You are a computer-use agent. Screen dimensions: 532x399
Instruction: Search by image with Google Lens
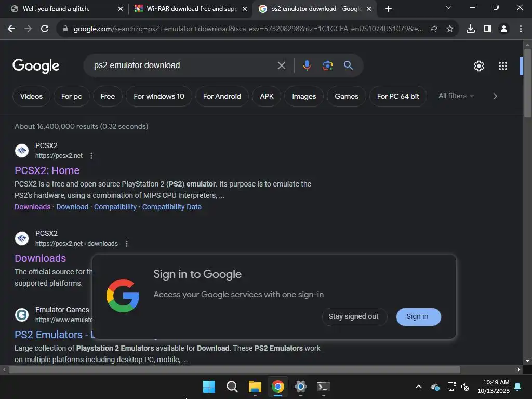(x=327, y=65)
